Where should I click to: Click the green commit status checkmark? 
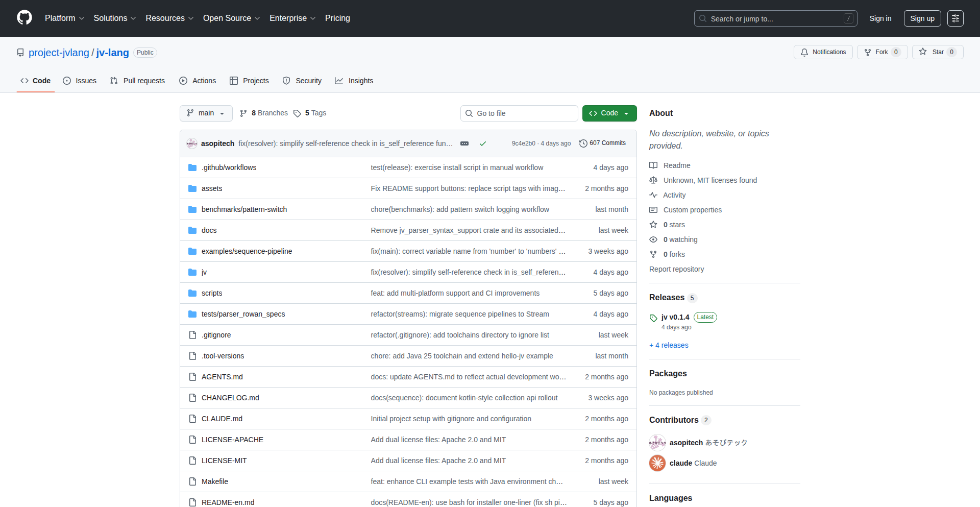click(x=483, y=143)
